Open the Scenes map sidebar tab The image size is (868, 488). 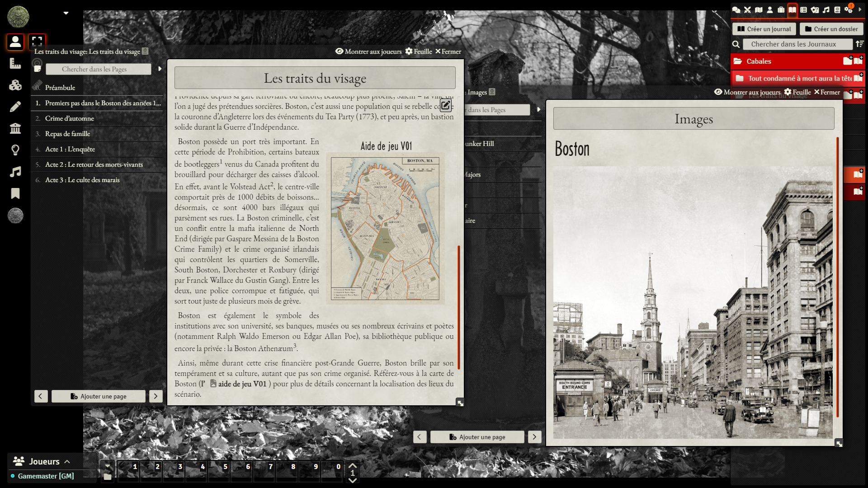click(x=759, y=9)
